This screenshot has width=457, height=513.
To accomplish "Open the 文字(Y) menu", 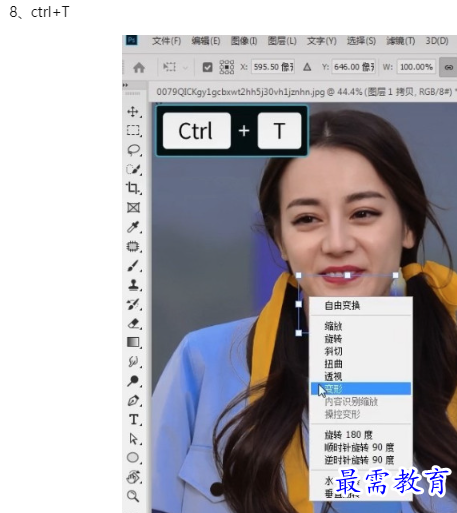I will (x=322, y=41).
